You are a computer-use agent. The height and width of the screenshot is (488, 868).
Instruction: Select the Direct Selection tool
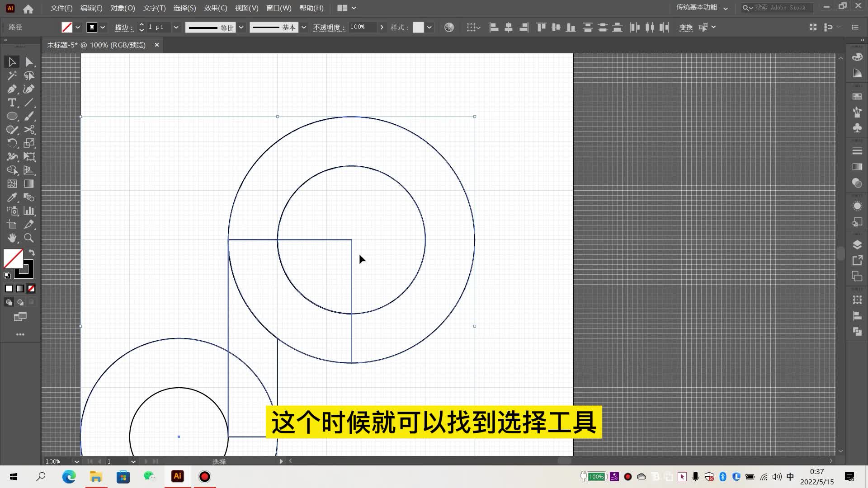pyautogui.click(x=29, y=62)
